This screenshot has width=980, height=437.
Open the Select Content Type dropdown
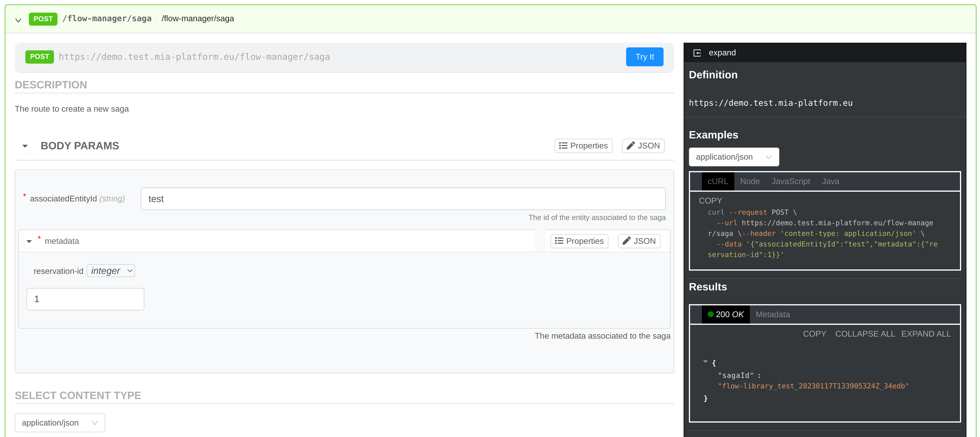tap(60, 423)
